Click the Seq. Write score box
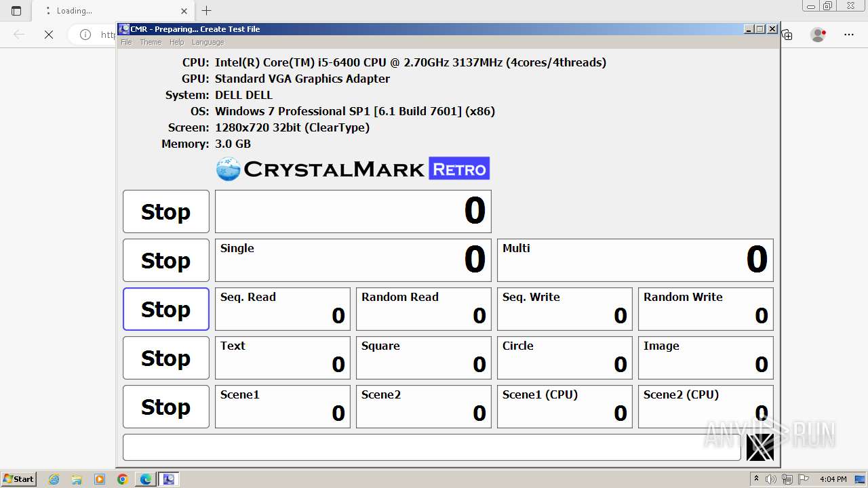Screen dimensions: 868x488 pos(565,309)
